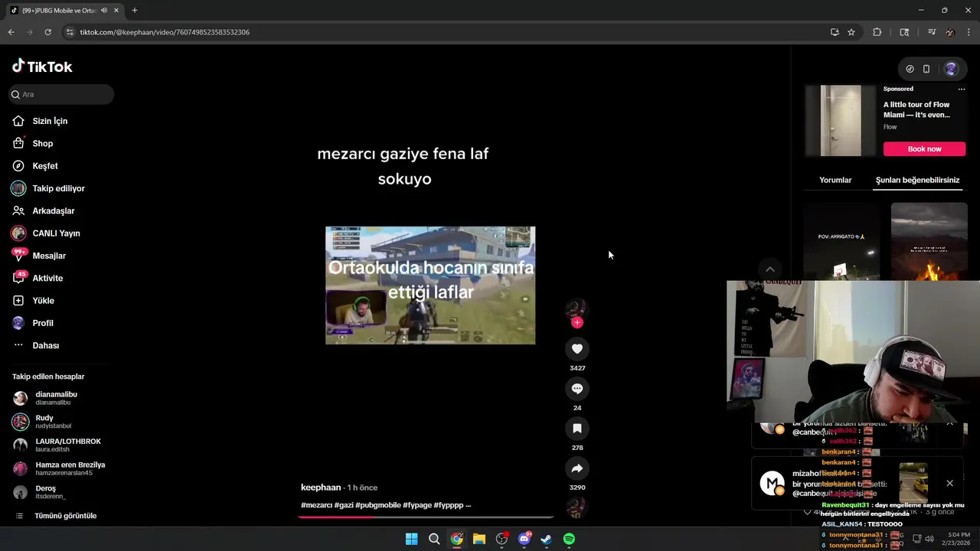The height and width of the screenshot is (551, 980).
Task: Open Spotify from taskbar
Action: (569, 539)
